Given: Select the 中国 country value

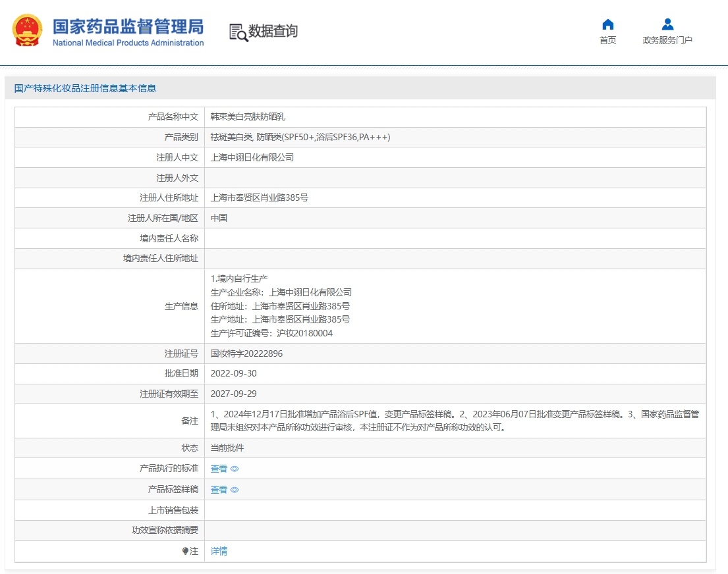Looking at the screenshot, I should click(x=219, y=218).
